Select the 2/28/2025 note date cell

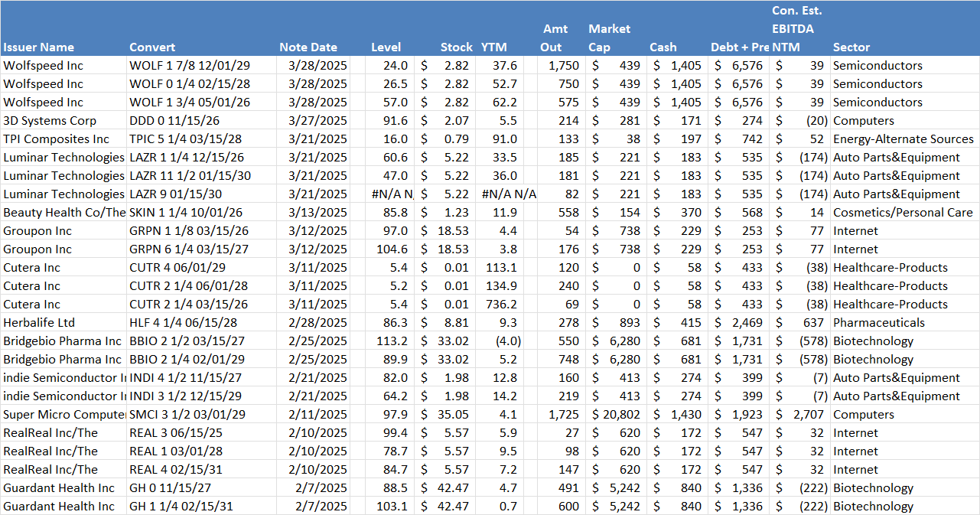click(x=318, y=322)
